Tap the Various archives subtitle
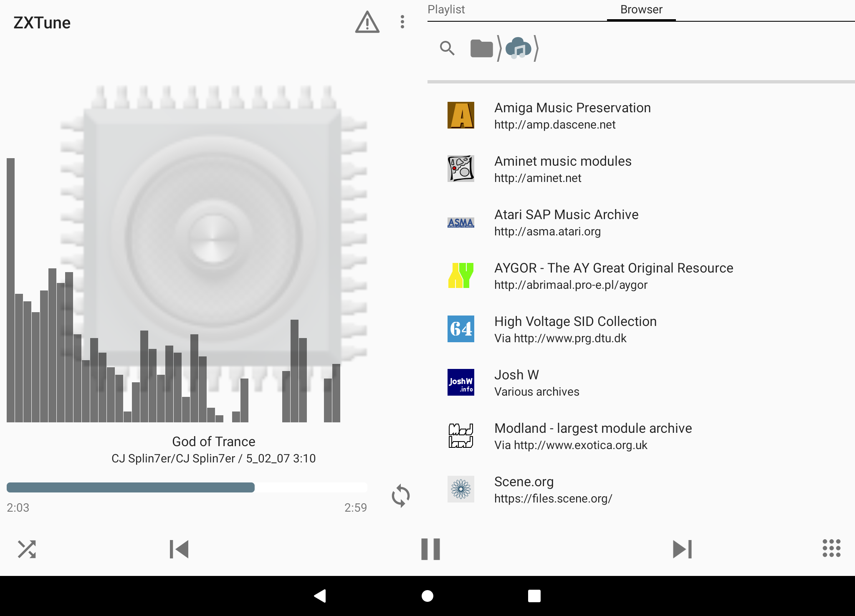Viewport: 855px width, 616px height. point(537,392)
